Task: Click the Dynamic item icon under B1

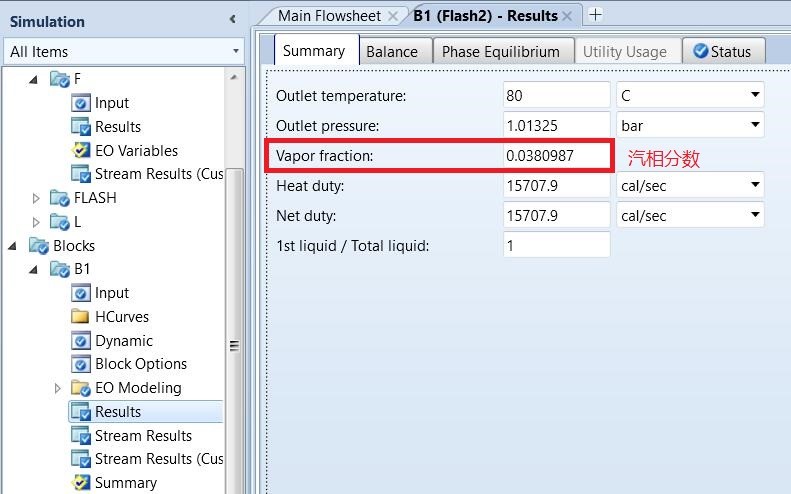Action: pyautogui.click(x=81, y=341)
